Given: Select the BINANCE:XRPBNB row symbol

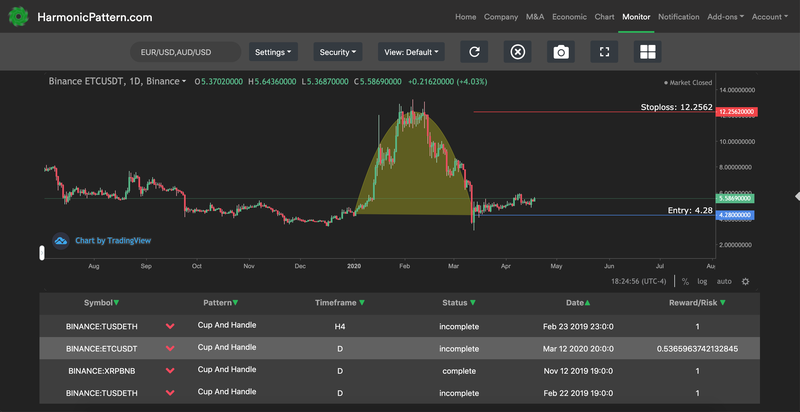Looking at the screenshot, I should 102,371.
